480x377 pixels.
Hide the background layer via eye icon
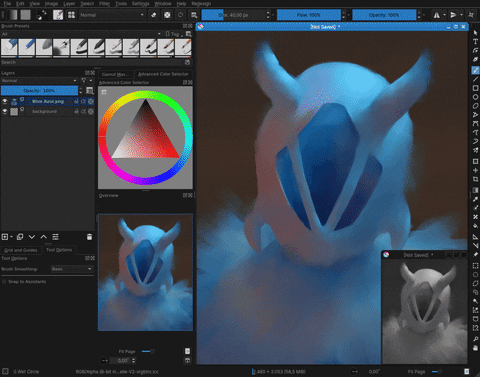5,111
